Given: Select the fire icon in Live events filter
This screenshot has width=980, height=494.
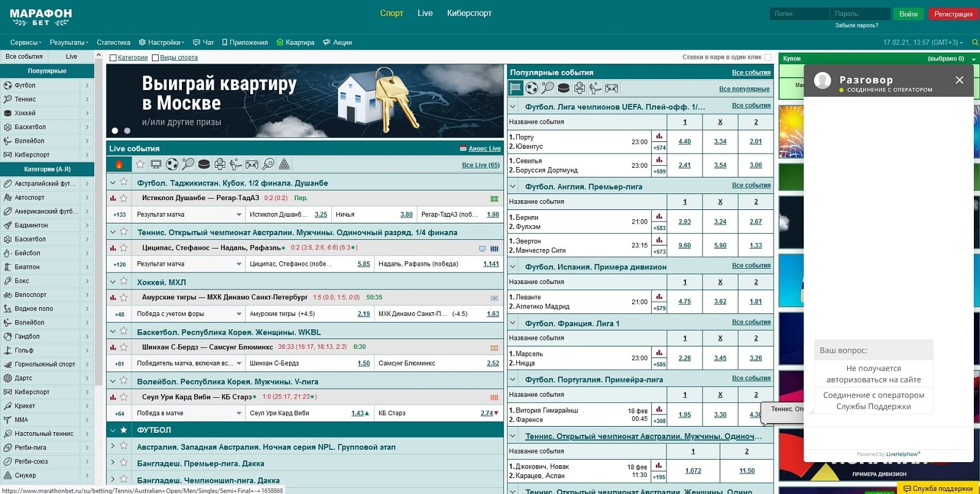Looking at the screenshot, I should tap(119, 164).
